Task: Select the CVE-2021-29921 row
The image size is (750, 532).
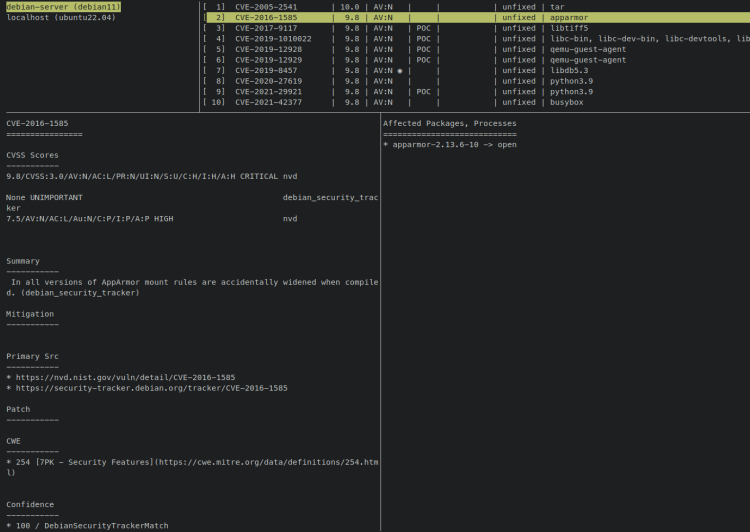Action: [476, 91]
